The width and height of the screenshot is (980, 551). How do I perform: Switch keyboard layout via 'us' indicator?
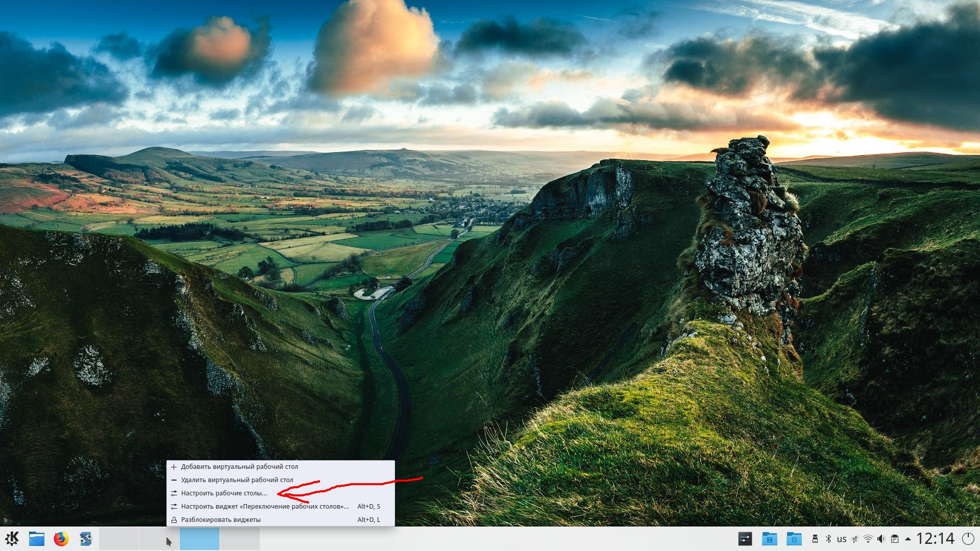pyautogui.click(x=842, y=539)
